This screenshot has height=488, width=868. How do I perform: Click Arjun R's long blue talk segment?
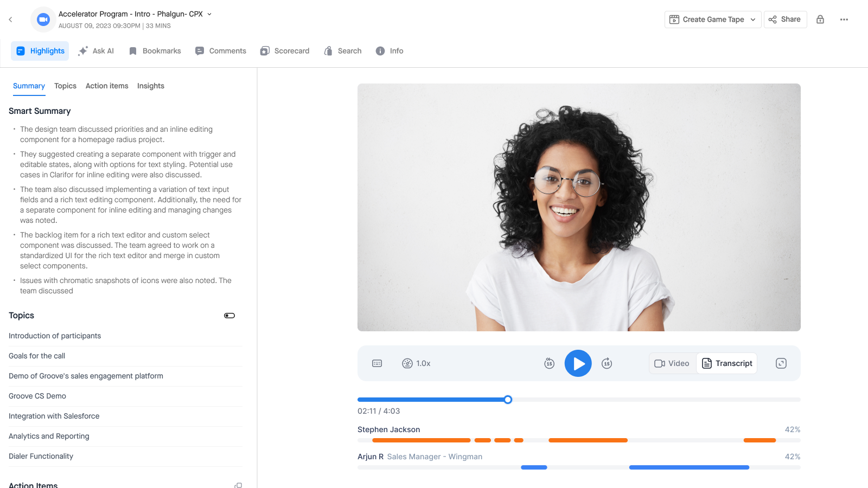pos(689,467)
